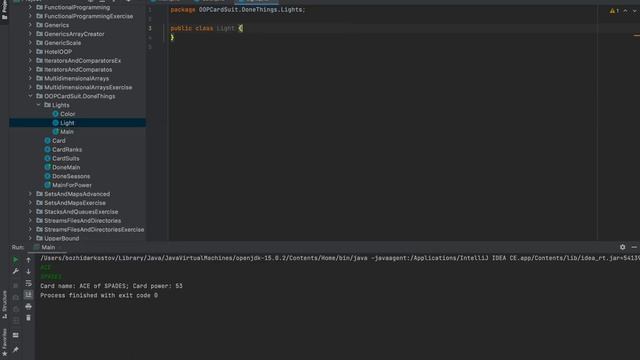
Task: Click the down arrow in the Run toolbar
Action: click(x=28, y=271)
